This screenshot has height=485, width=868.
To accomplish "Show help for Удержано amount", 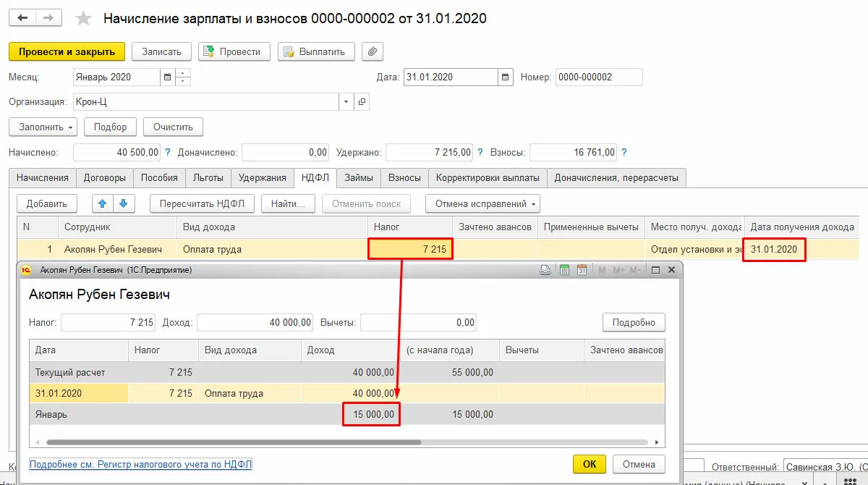I will [480, 152].
